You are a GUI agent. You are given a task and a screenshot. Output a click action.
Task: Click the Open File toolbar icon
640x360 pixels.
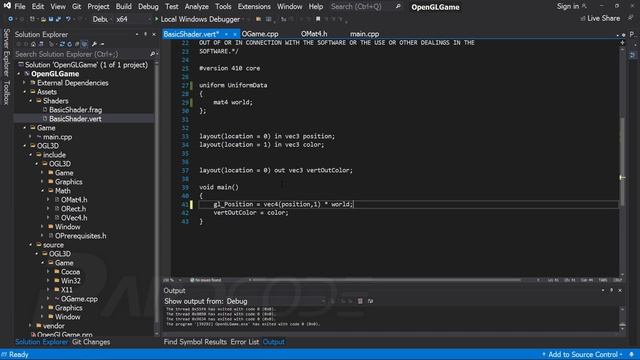(x=43, y=19)
